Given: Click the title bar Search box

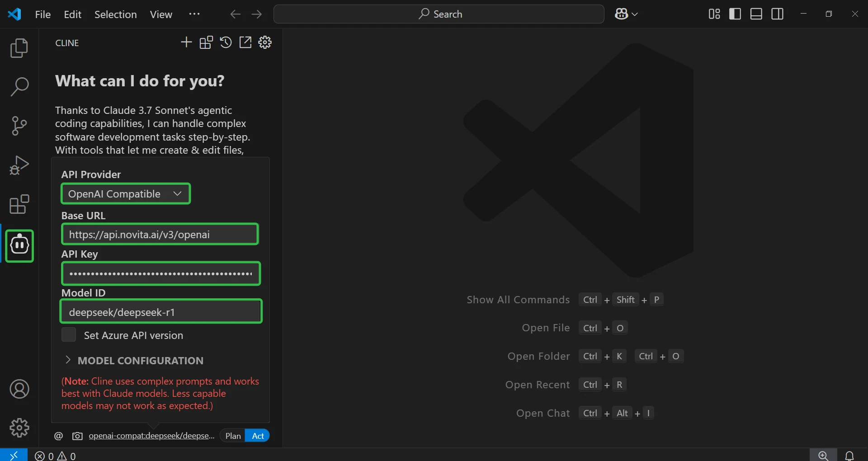Looking at the screenshot, I should (439, 14).
